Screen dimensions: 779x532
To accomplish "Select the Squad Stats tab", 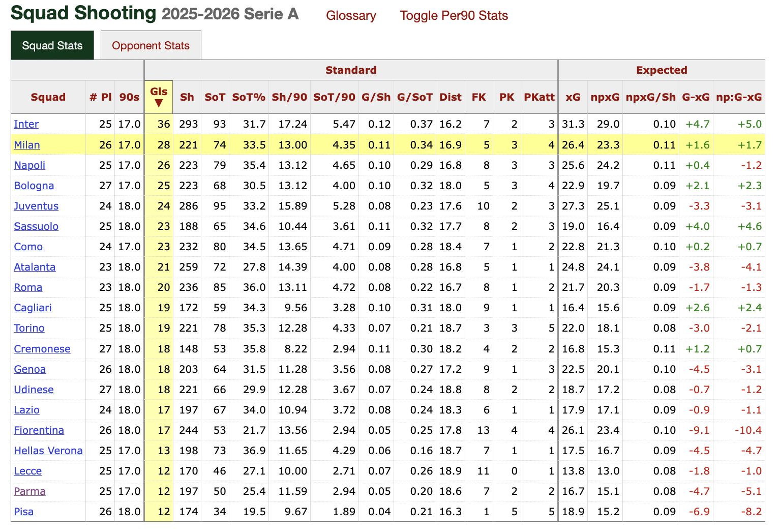I will coord(52,45).
